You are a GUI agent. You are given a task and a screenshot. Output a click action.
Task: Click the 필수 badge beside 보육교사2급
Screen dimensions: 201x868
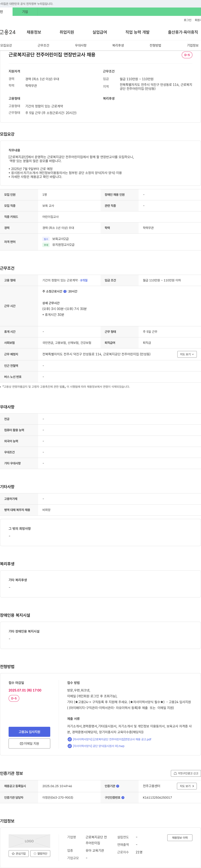(46, 239)
